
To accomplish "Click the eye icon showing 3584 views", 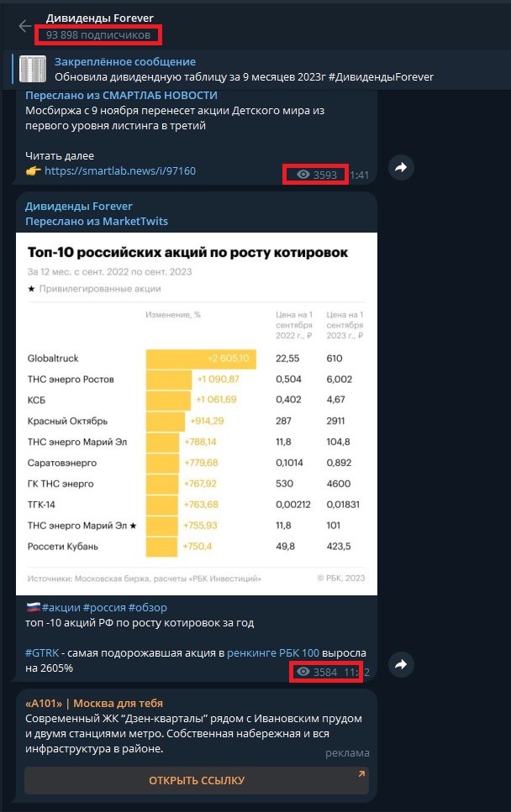I will [x=303, y=672].
